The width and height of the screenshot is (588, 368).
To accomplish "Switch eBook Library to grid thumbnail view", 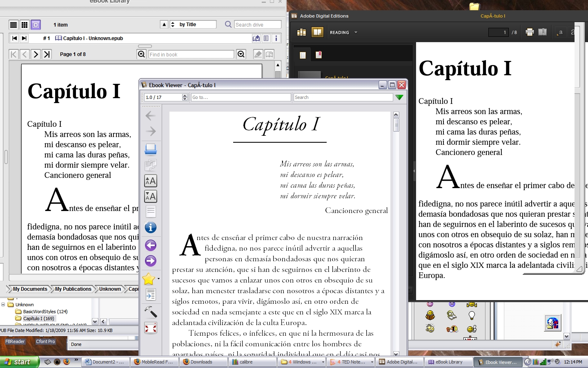I will (x=24, y=25).
